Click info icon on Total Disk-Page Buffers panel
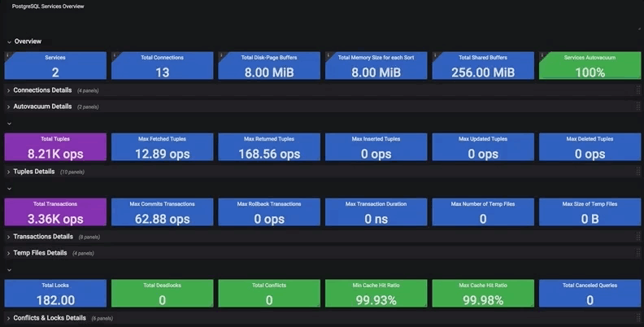This screenshot has height=327, width=644. tap(221, 55)
